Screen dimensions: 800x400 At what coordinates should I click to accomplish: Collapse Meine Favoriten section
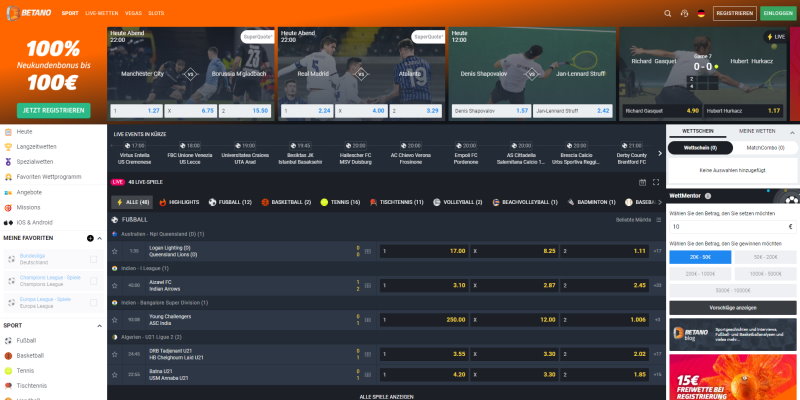[99, 238]
